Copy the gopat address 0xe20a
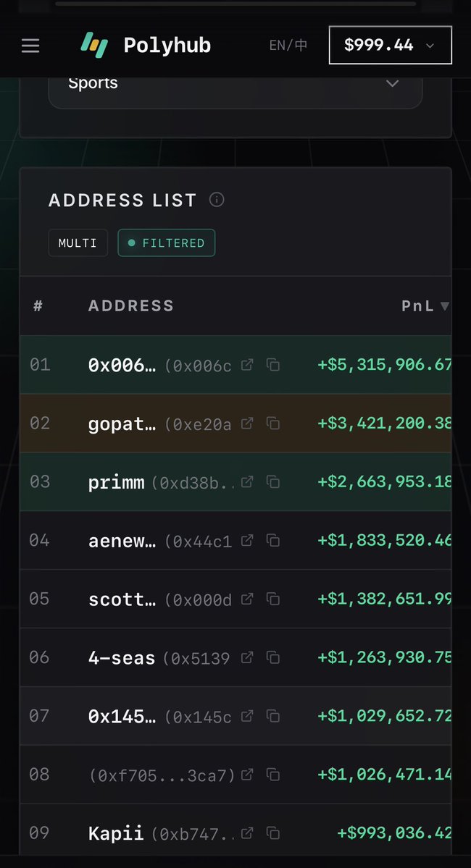The height and width of the screenshot is (868, 471). click(273, 423)
